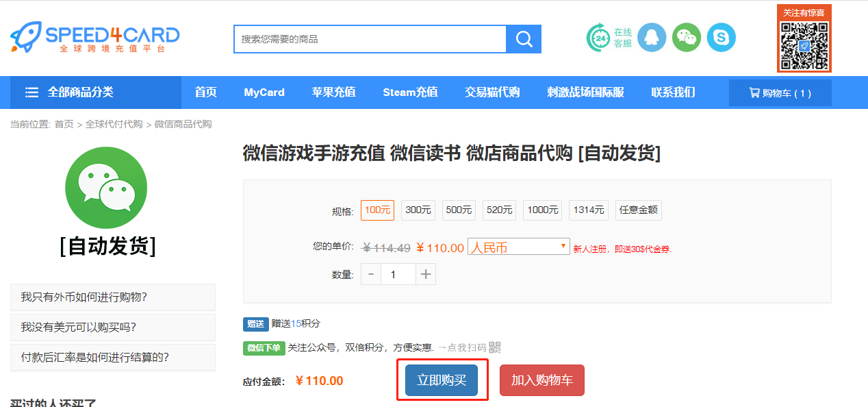Image resolution: width=868 pixels, height=407 pixels.
Task: Click the product title 微信游戏手游充值 text
Action: [314, 153]
